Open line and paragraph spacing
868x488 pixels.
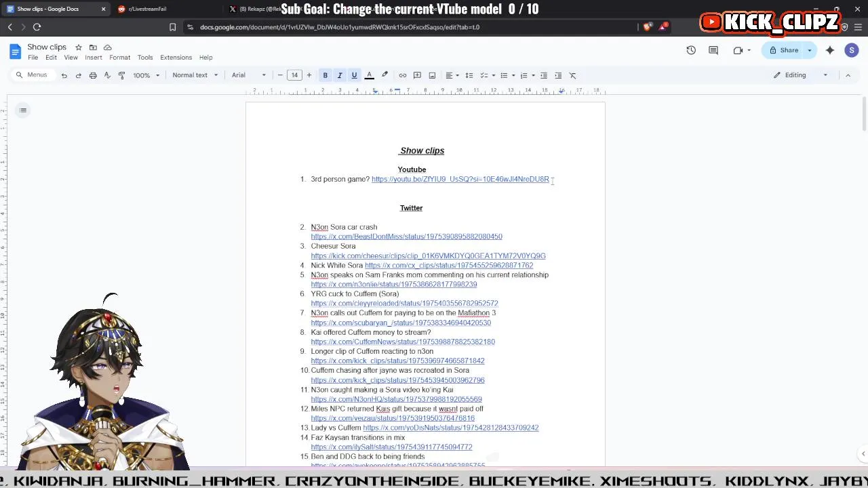tap(469, 75)
